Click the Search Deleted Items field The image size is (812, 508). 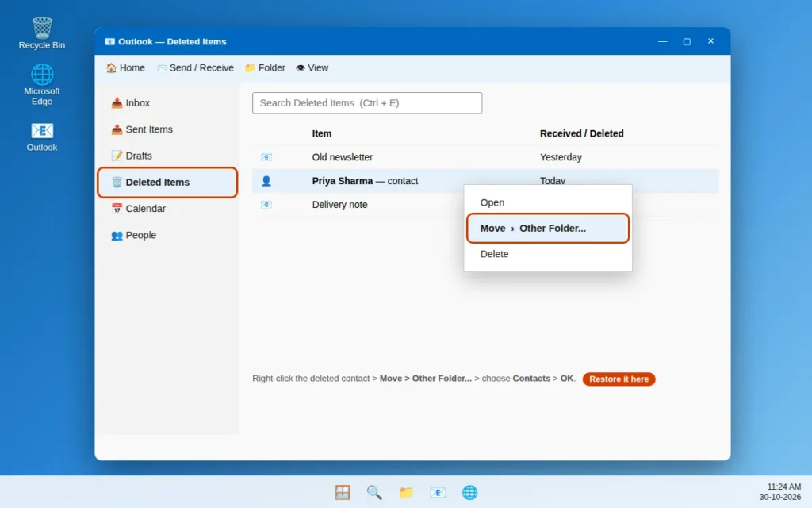point(367,103)
